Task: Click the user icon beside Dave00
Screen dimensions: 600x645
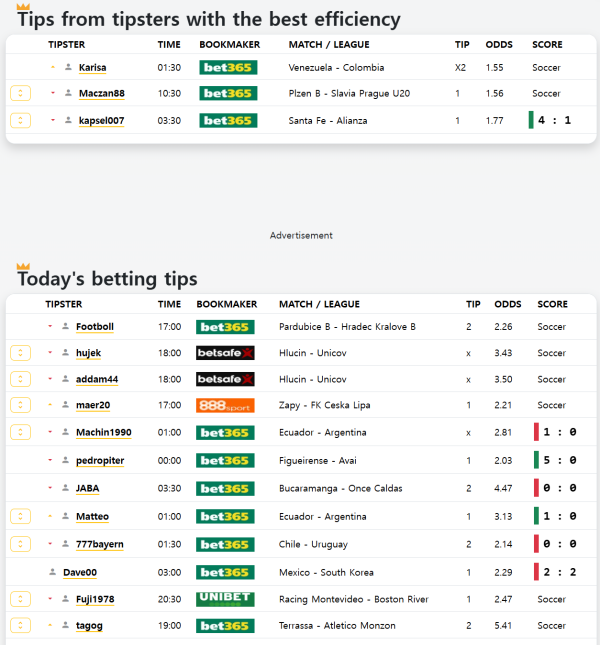Action: click(54, 573)
